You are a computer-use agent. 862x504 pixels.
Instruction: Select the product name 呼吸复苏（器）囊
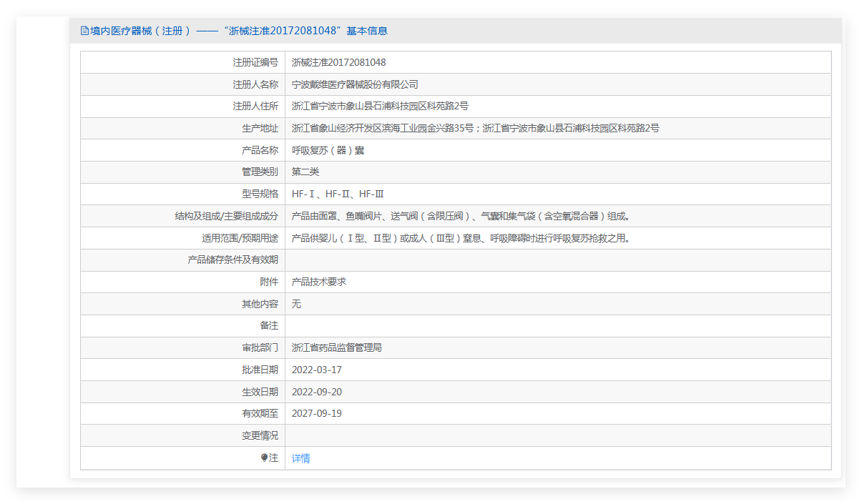pos(329,150)
